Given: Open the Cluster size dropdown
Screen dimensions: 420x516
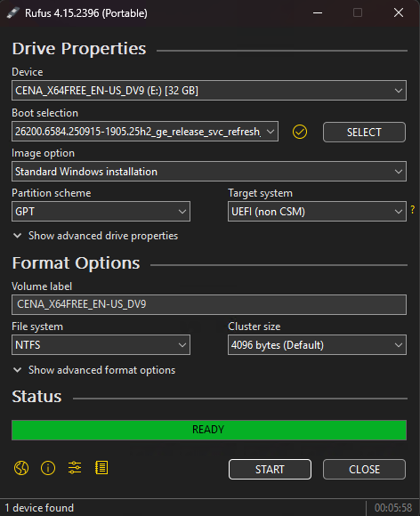Looking at the screenshot, I should click(317, 344).
